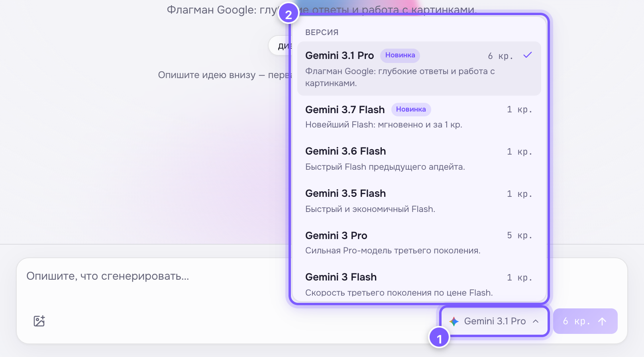Click the Gemini sparkle logo icon
This screenshot has height=357, width=644.
[x=454, y=321]
